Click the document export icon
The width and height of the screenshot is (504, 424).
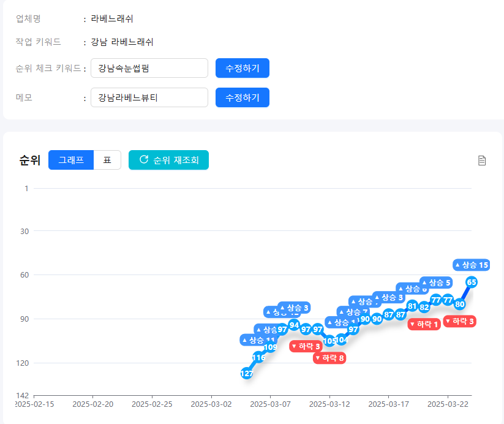[x=481, y=160]
